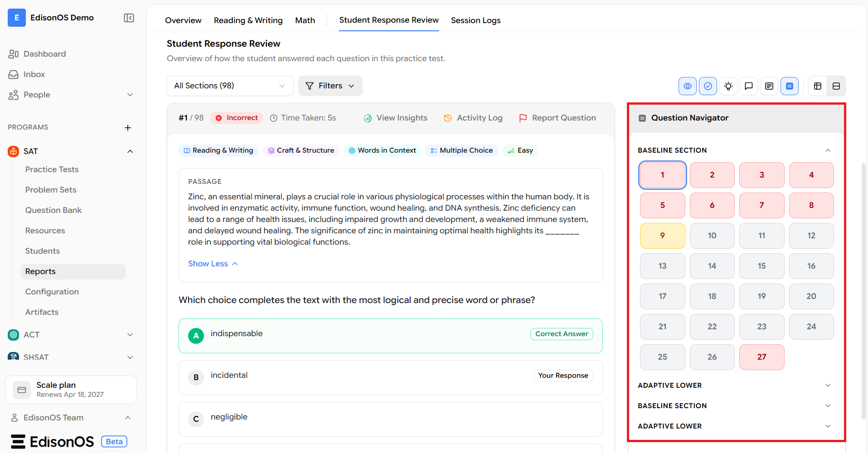
Task: Click the SAT program icon
Action: coord(14,151)
